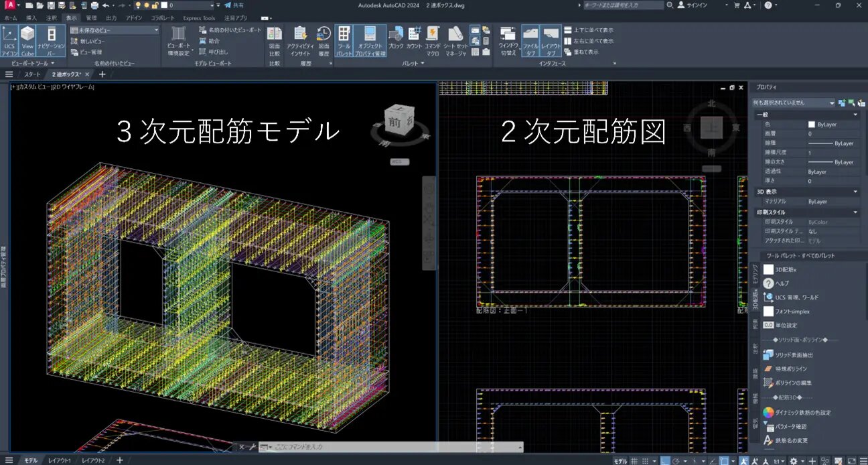The height and width of the screenshot is (465, 868).
Task: Open the 表示 ribbon tab
Action: point(71,17)
